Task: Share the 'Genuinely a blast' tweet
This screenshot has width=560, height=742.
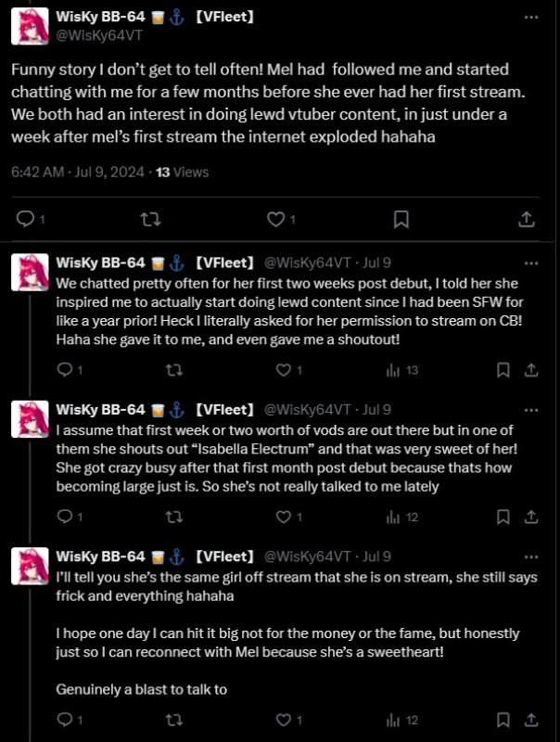Action: (531, 720)
